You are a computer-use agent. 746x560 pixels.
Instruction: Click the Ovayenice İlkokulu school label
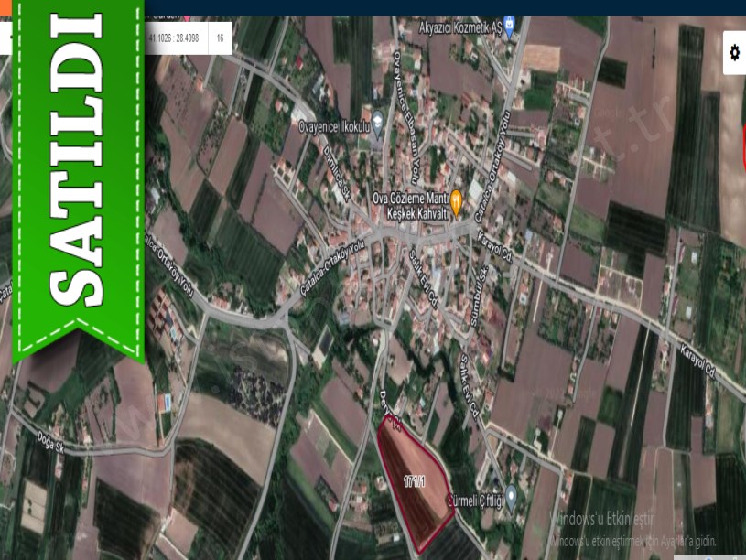point(333,128)
